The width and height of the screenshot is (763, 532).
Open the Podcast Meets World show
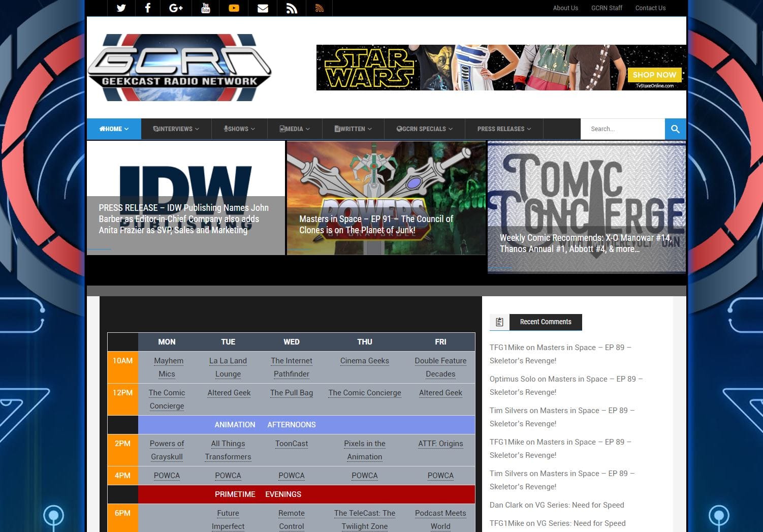click(x=440, y=520)
